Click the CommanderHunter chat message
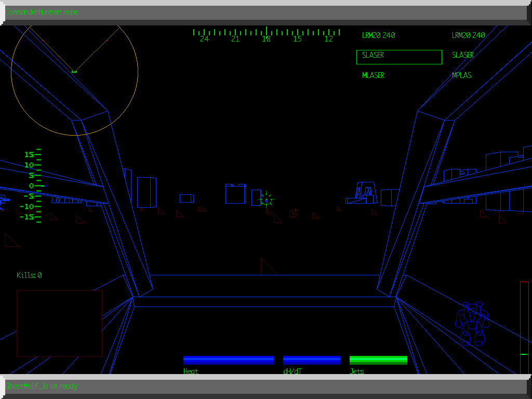 click(x=42, y=12)
